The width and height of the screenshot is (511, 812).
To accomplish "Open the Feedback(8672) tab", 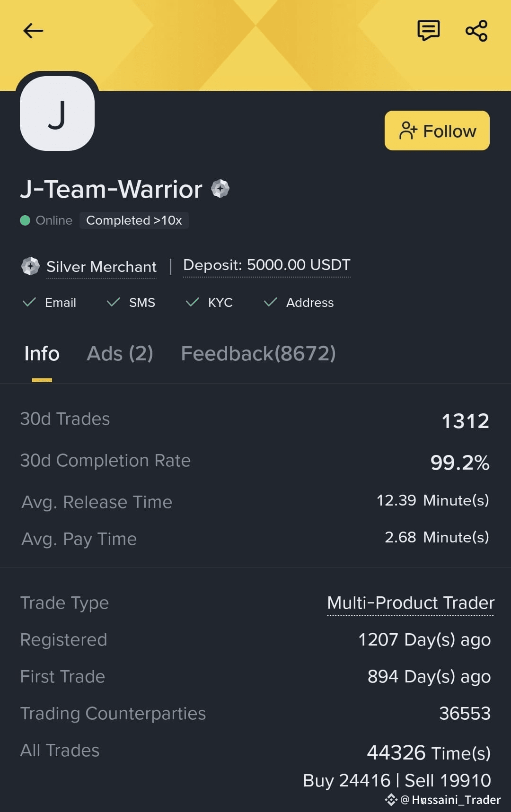I will pos(258,354).
